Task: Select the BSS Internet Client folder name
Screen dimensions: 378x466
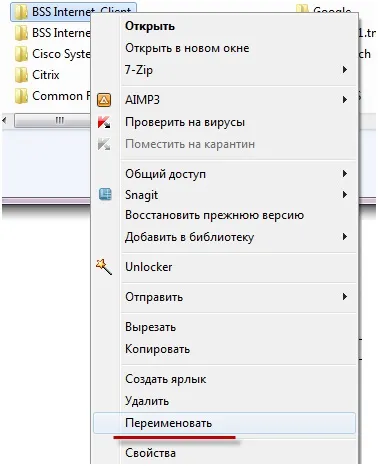Action: 81,12
